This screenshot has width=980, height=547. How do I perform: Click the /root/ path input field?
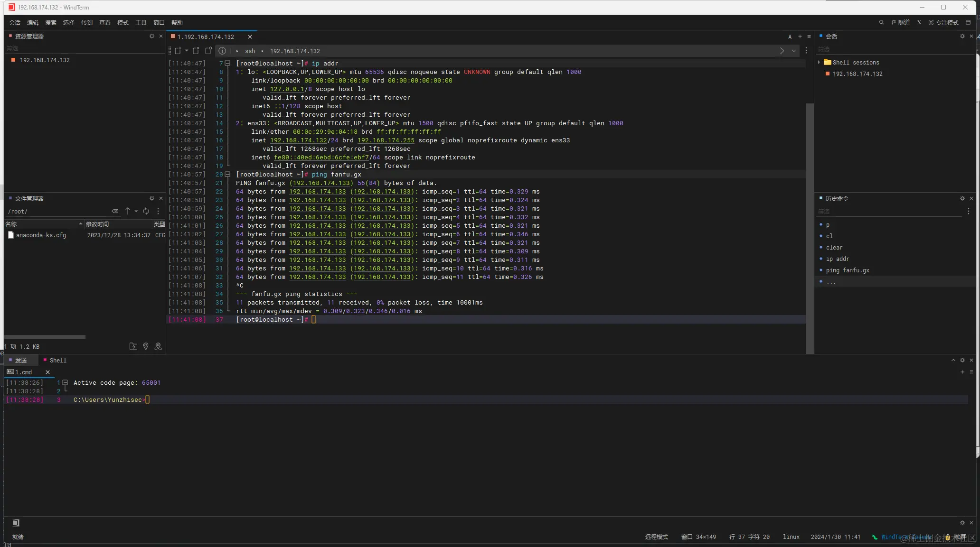[x=58, y=212]
